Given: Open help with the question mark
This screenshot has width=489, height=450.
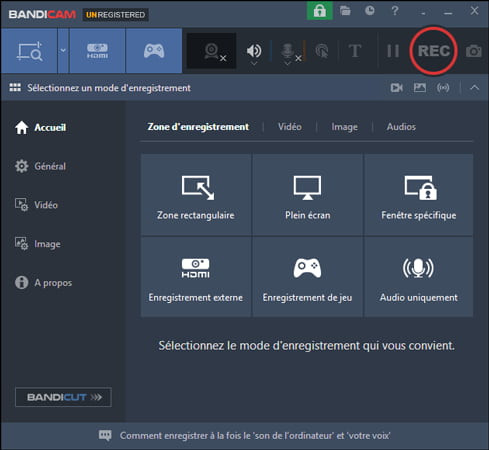Looking at the screenshot, I should (x=395, y=11).
